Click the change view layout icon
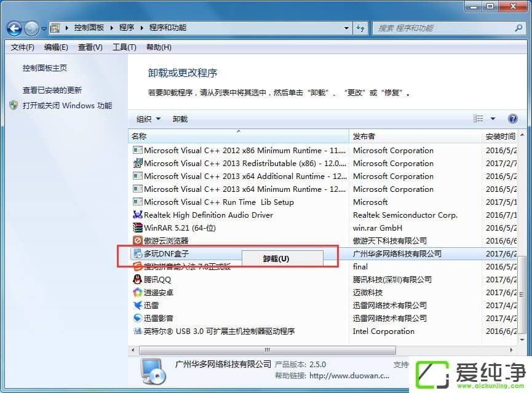The image size is (532, 393). [x=478, y=119]
